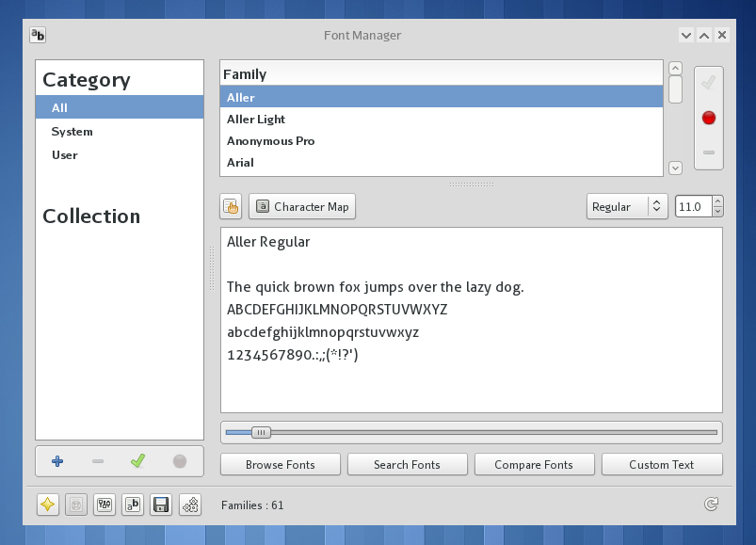Select the All category
756x545 pixels.
[x=120, y=107]
